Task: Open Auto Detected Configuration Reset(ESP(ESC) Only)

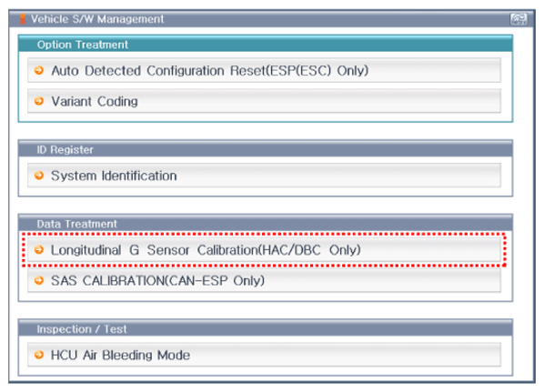Action: coord(264,70)
